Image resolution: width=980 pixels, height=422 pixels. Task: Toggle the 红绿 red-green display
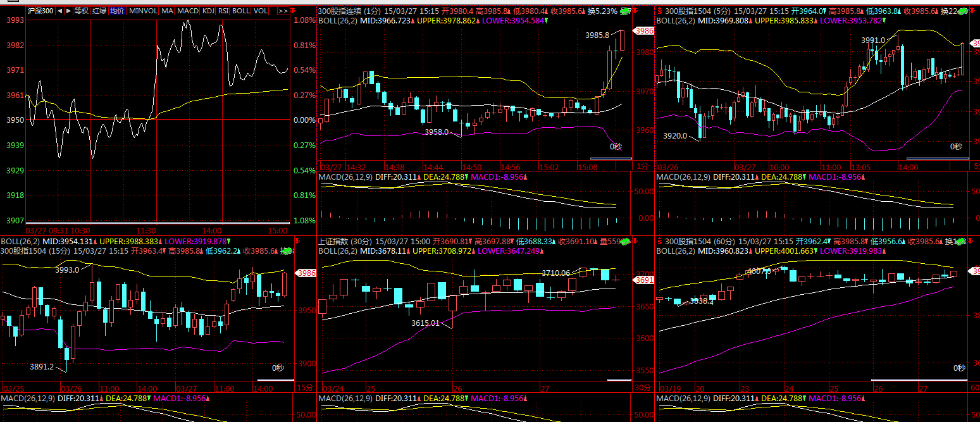[x=99, y=11]
